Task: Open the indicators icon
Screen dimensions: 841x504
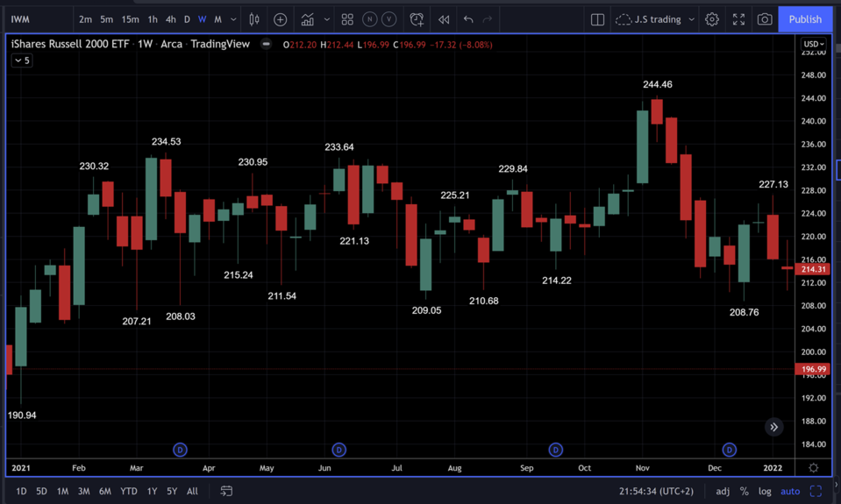Action: coord(307,20)
